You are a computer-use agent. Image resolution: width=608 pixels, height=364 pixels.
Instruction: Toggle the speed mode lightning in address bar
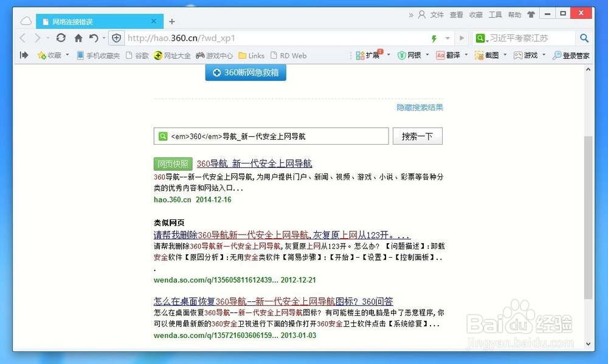[433, 38]
